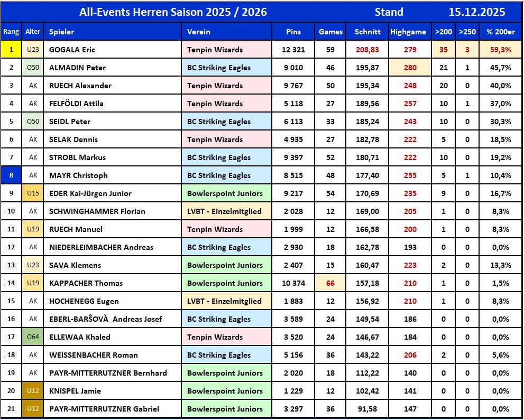Click the highlighted Highgame value 280
Image resolution: width=524 pixels, height=420 pixels.
point(410,68)
